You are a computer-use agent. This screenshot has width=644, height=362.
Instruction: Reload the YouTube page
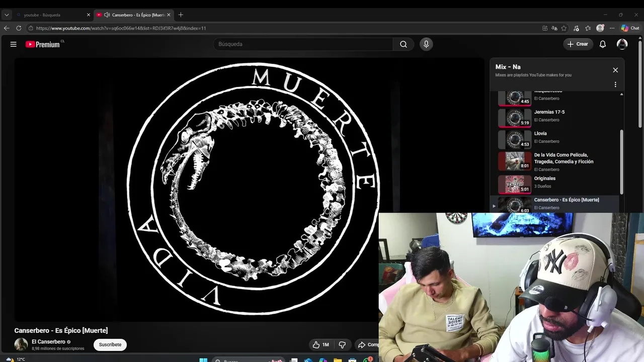tap(19, 28)
